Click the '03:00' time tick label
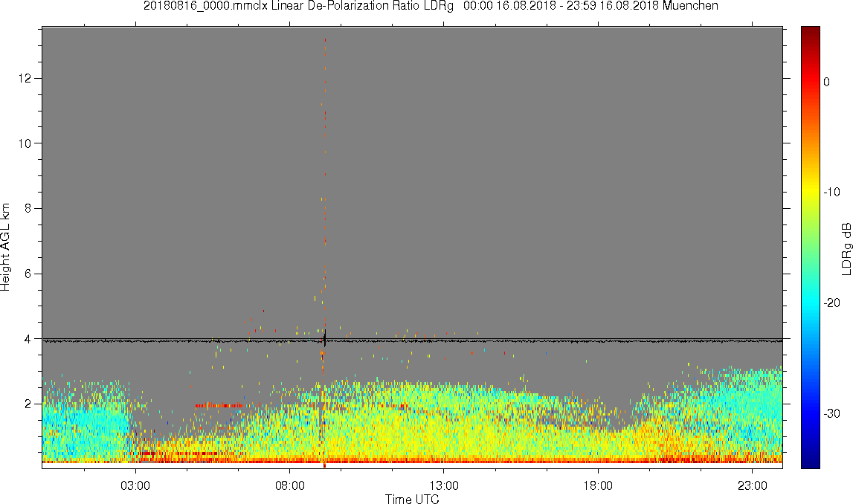Screen dimensions: 853x504 point(135,485)
